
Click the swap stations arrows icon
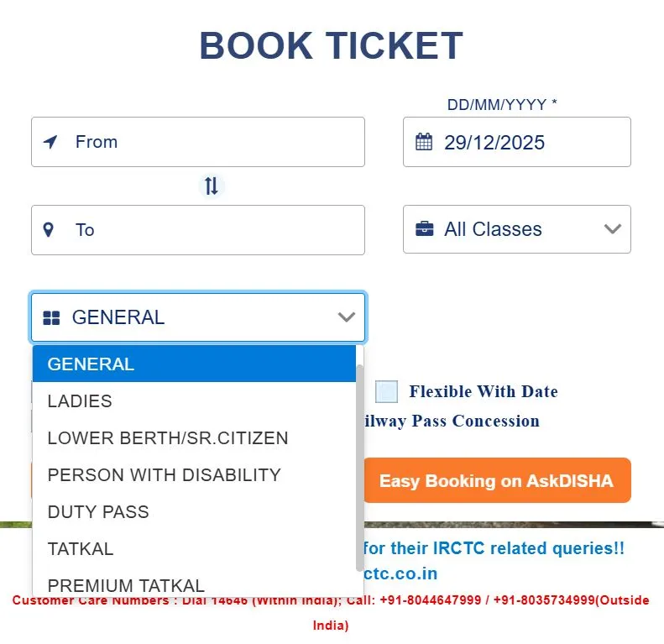pyautogui.click(x=212, y=186)
